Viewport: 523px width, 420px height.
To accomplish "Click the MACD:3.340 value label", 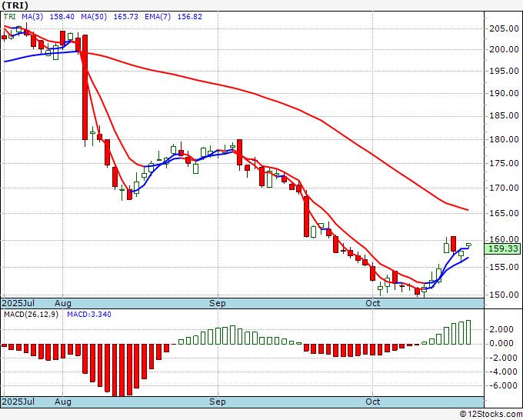I will pos(89,315).
